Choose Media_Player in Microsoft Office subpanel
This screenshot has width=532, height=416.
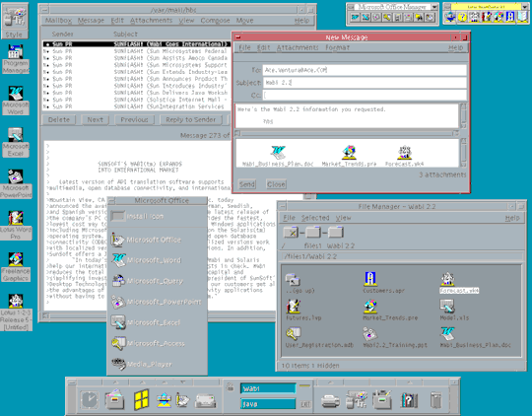point(142,364)
